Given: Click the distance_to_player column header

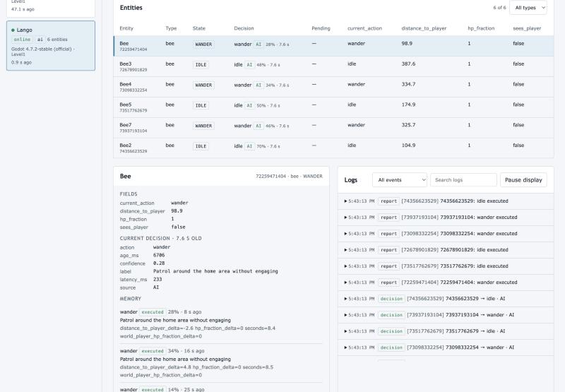Looking at the screenshot, I should [424, 28].
